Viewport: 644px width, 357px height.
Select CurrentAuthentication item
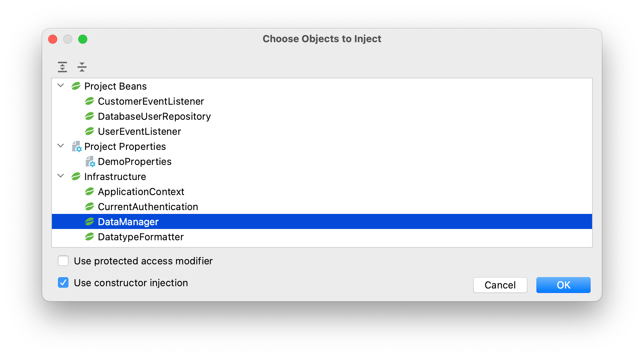pos(148,207)
